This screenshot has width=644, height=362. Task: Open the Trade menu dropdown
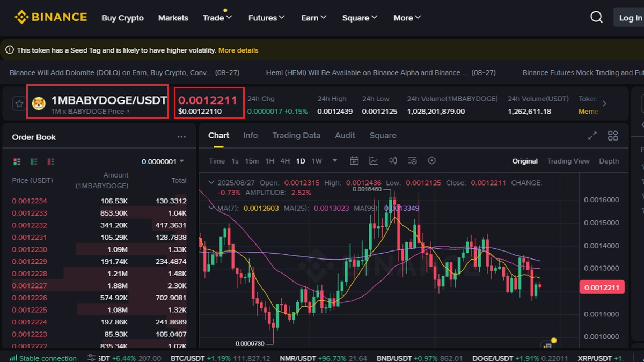tap(217, 18)
